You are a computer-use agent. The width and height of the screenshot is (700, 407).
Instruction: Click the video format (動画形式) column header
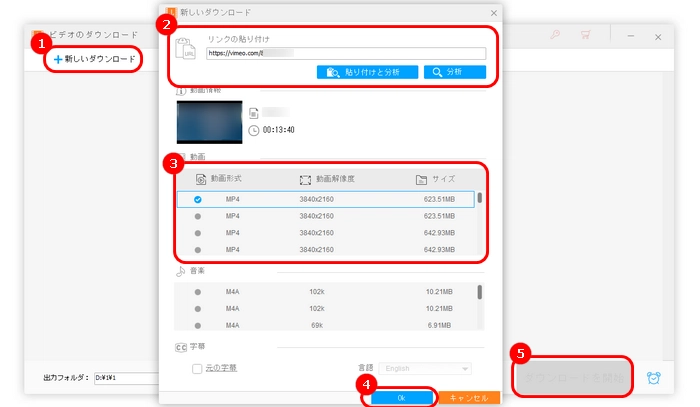point(219,179)
